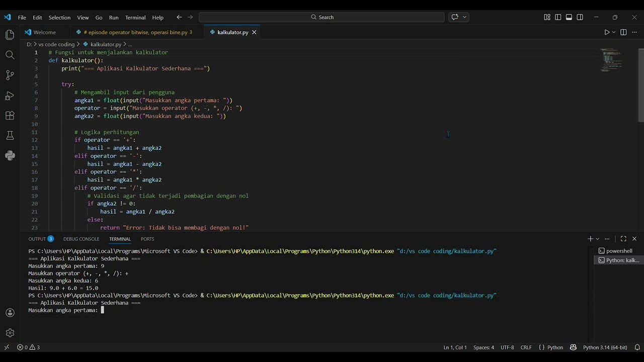Open errors and warnings problems indicator
644x362 pixels.
point(28,347)
